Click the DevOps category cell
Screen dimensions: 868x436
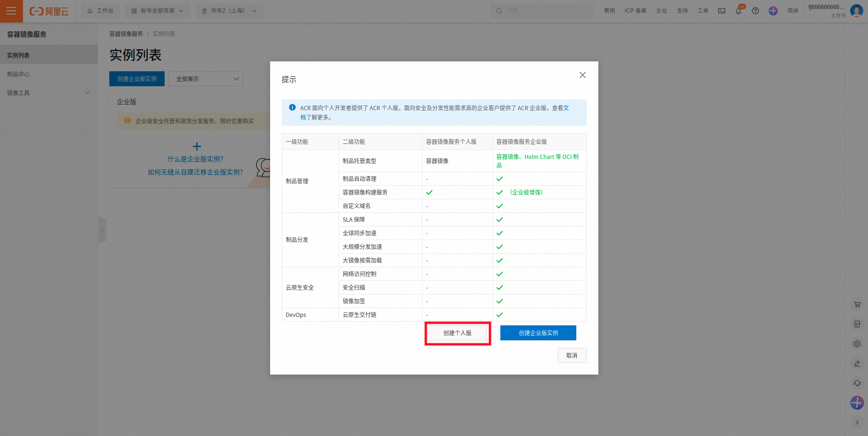coord(310,315)
